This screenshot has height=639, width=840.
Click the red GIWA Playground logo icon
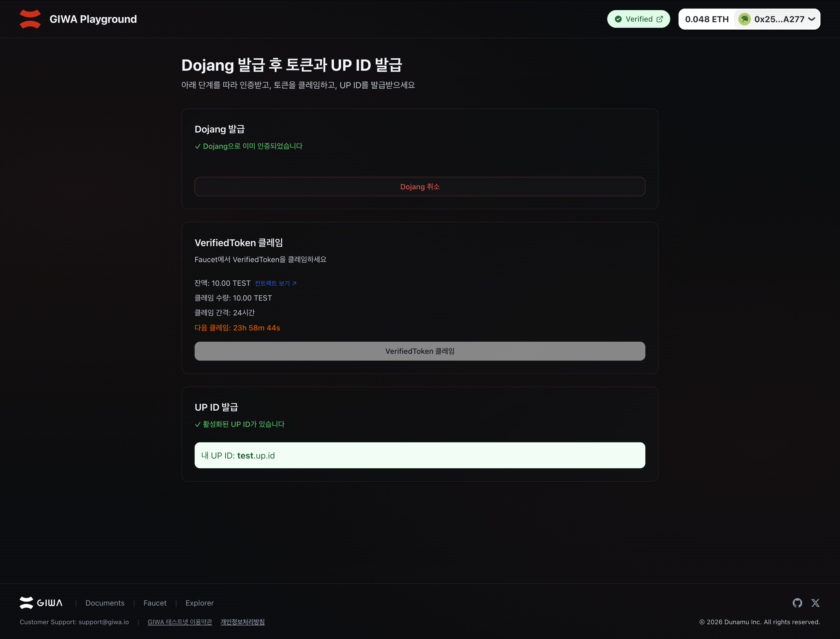[30, 19]
